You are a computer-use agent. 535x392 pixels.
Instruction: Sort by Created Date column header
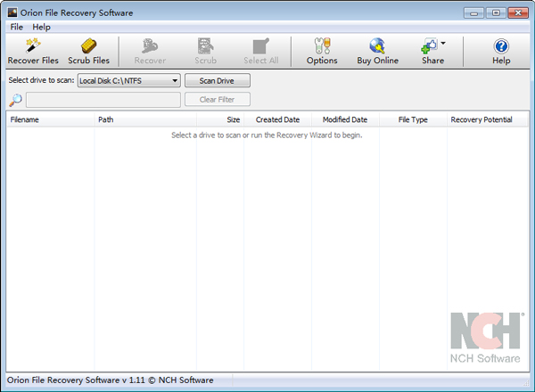(277, 119)
